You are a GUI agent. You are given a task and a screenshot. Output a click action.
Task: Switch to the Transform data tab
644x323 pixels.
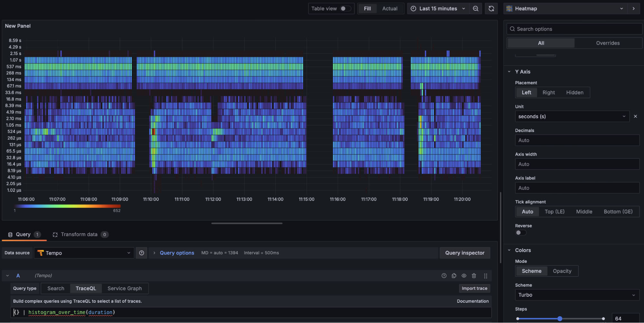(79, 234)
